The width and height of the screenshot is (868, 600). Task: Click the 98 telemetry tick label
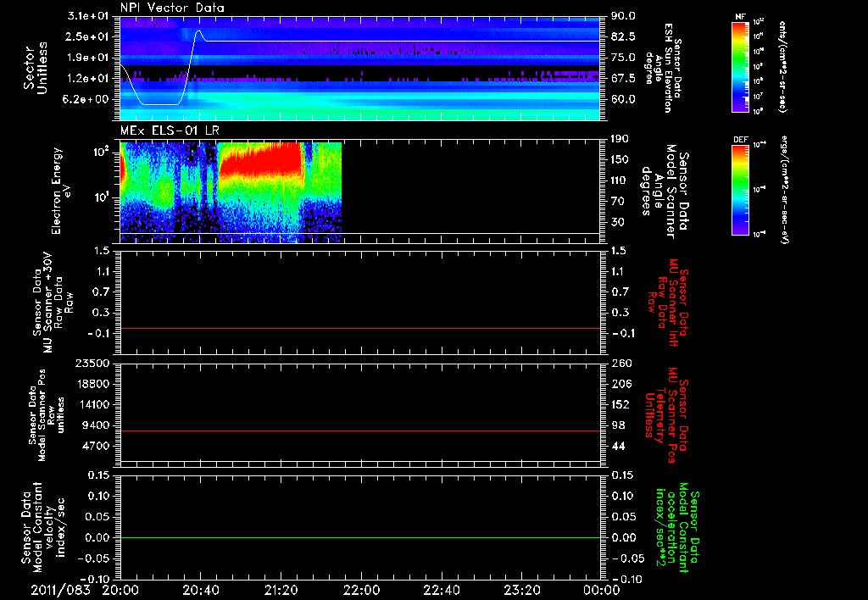coord(618,425)
